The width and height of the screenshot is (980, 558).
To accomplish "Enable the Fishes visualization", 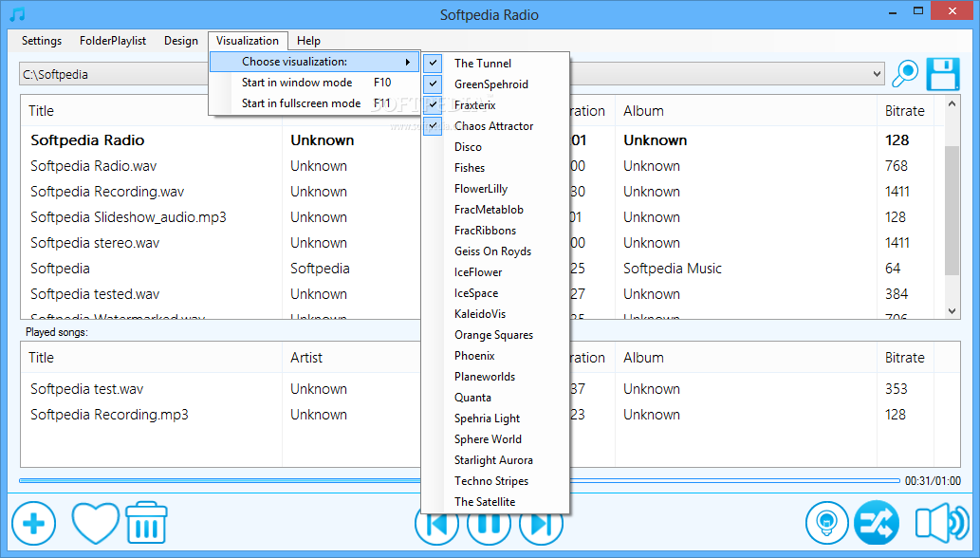I will coord(495,167).
